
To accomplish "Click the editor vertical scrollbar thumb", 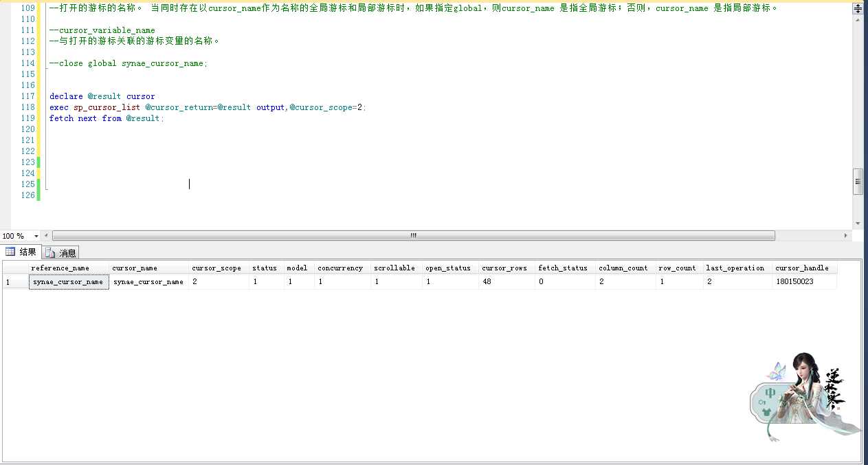I will tap(858, 182).
